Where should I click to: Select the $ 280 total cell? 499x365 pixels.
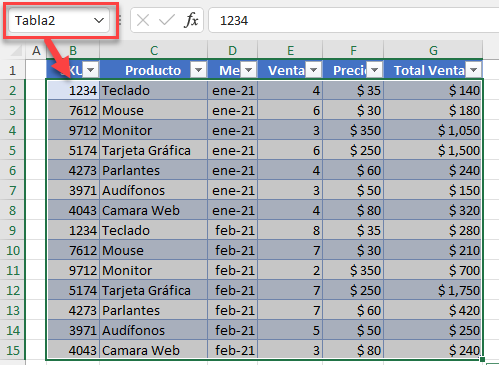pos(433,230)
